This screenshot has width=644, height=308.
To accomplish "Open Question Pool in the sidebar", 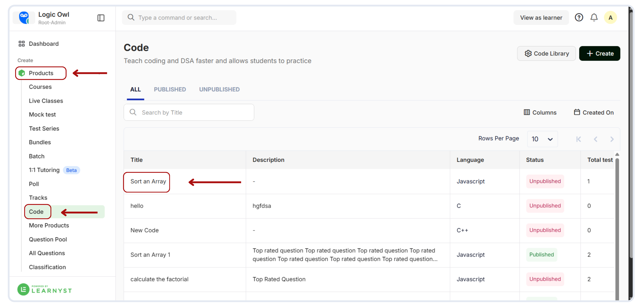I will pyautogui.click(x=48, y=239).
